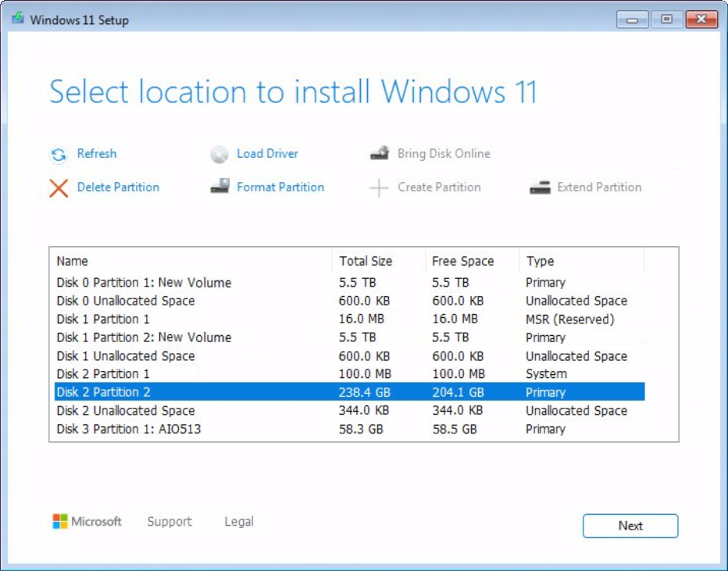Select the Disk 1 Partition 1 row
Image resolution: width=728 pixels, height=571 pixels.
pyautogui.click(x=350, y=319)
